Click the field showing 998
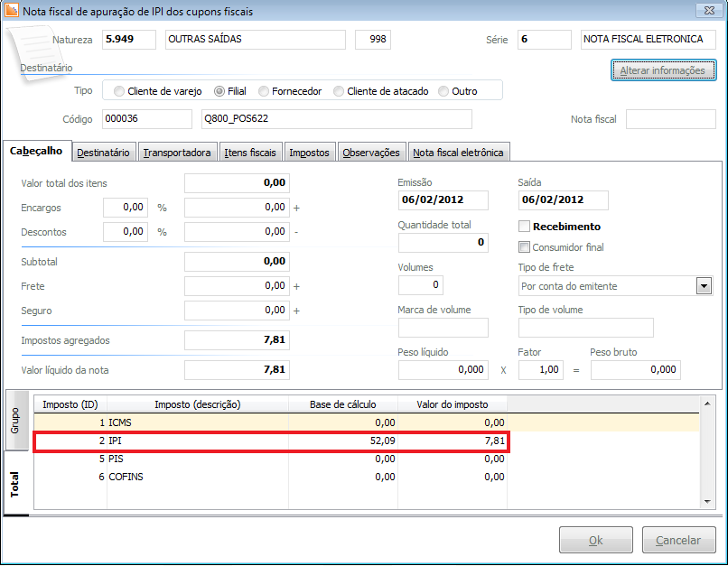 click(373, 40)
